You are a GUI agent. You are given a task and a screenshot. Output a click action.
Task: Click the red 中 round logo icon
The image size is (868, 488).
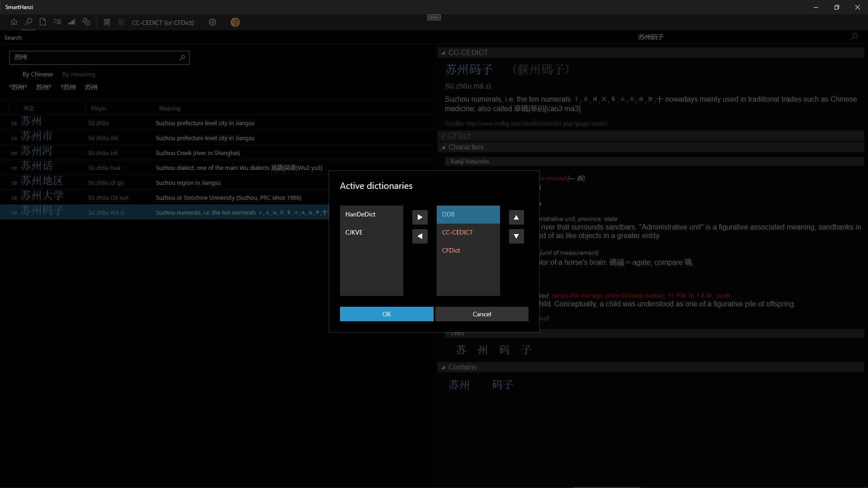[x=235, y=22]
